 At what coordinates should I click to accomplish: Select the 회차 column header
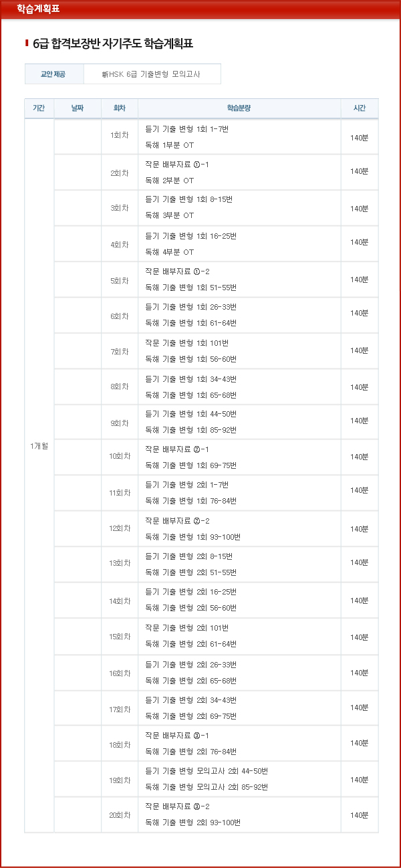[119, 108]
